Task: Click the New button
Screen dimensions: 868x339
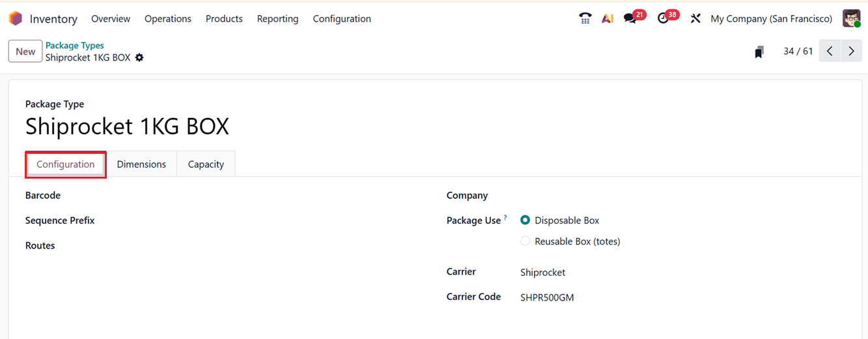Action: click(x=25, y=52)
